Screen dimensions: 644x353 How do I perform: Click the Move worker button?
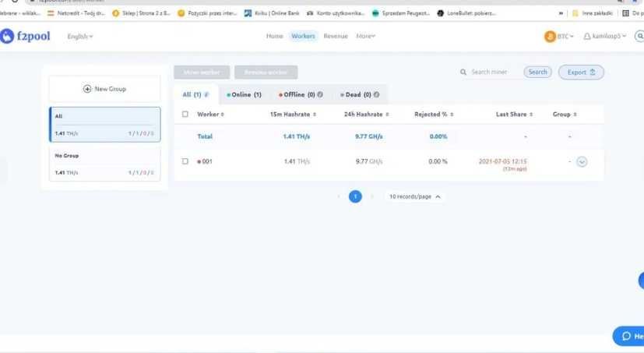coord(202,72)
